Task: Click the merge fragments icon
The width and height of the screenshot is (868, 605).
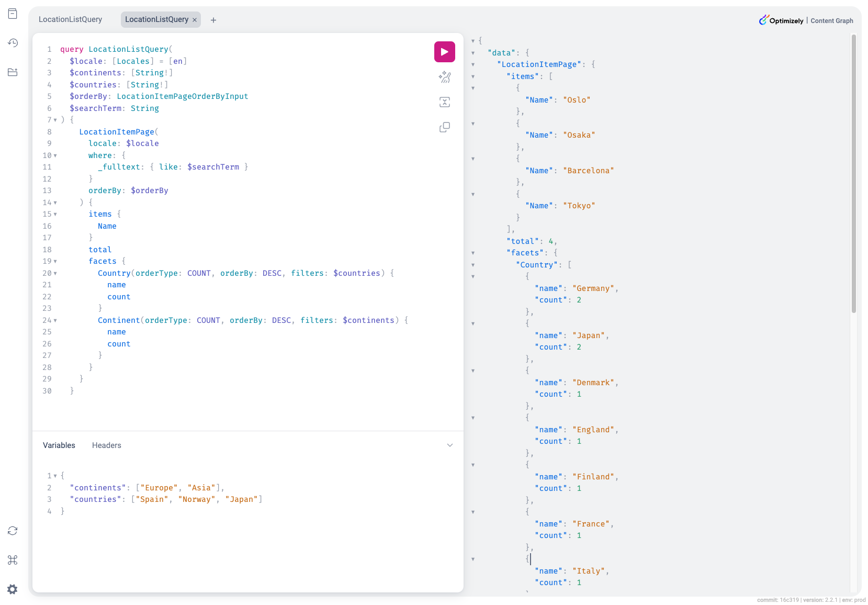Action: click(444, 102)
